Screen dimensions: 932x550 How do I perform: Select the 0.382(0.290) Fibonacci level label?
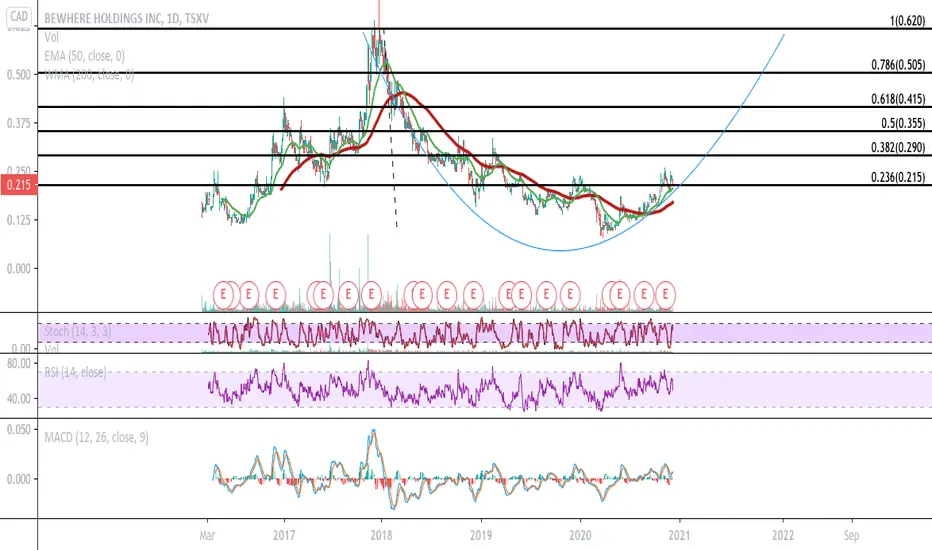click(x=898, y=147)
